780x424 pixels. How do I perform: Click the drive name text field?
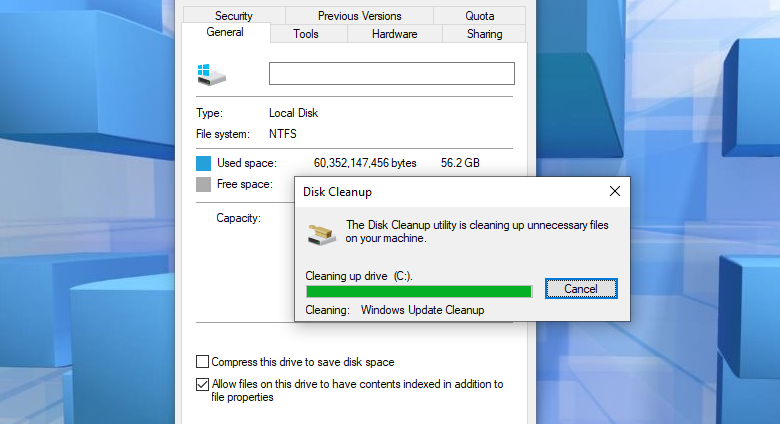coord(391,74)
